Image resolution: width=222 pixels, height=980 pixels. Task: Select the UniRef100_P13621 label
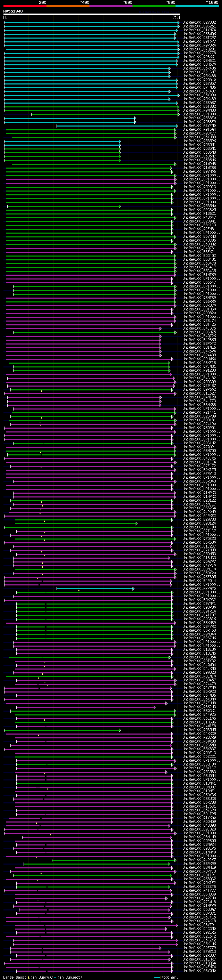click(199, 213)
